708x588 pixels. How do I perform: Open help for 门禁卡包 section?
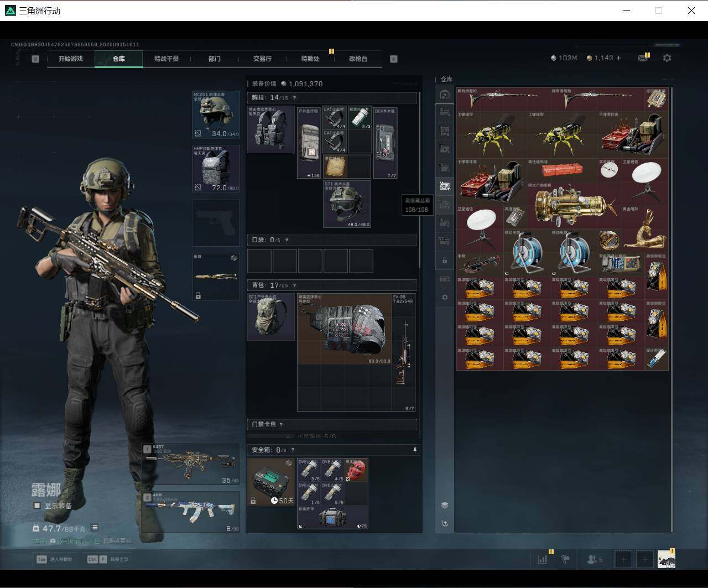pos(281,424)
